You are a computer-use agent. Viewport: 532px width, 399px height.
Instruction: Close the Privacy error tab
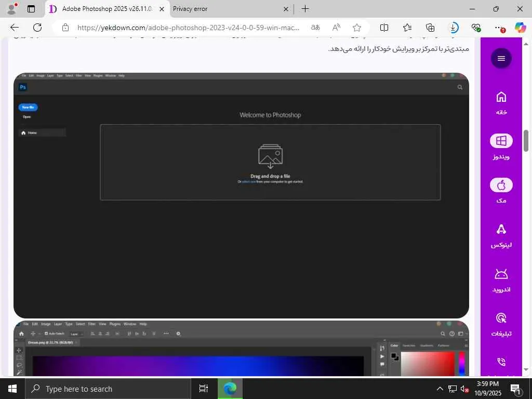click(x=286, y=9)
